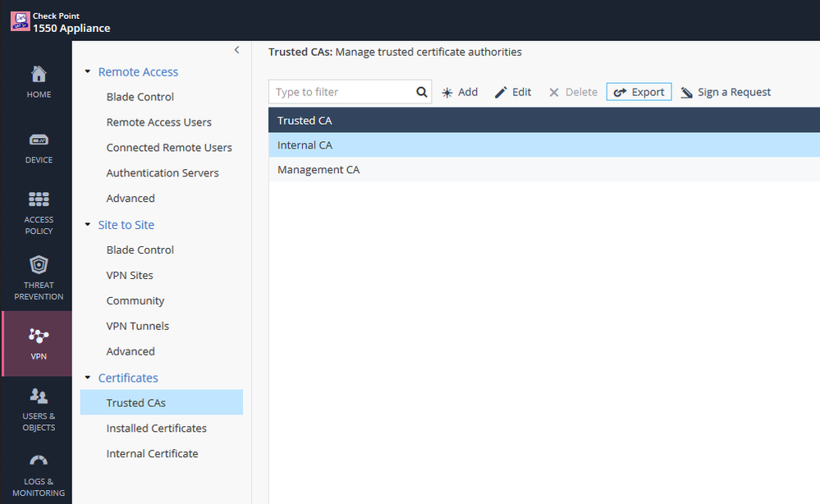Open the Device section icon

click(39, 140)
